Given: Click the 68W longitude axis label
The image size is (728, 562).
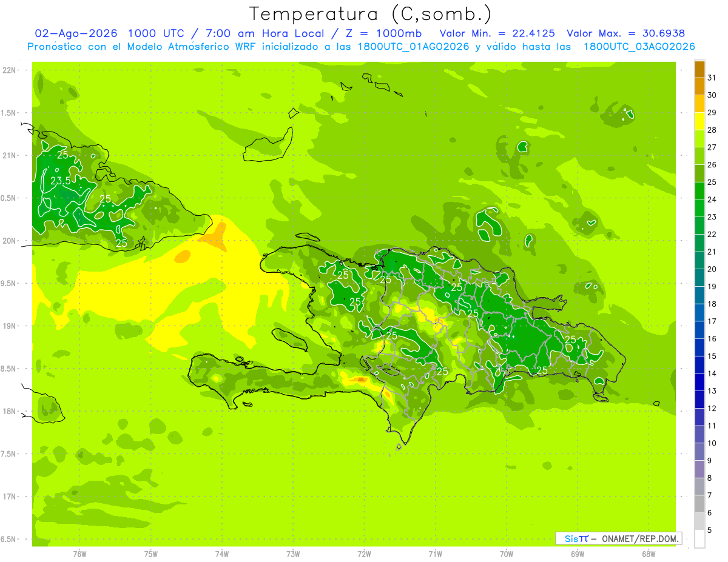Looking at the screenshot, I should 649,554.
